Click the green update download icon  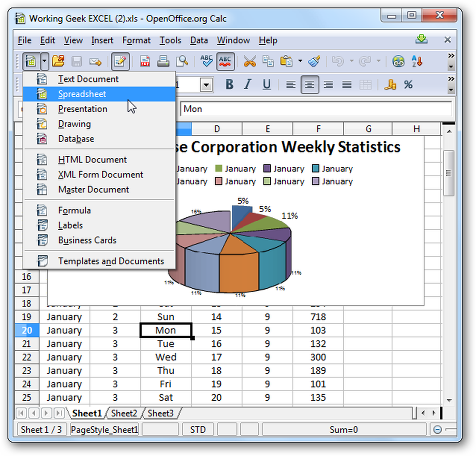pyautogui.click(x=422, y=39)
